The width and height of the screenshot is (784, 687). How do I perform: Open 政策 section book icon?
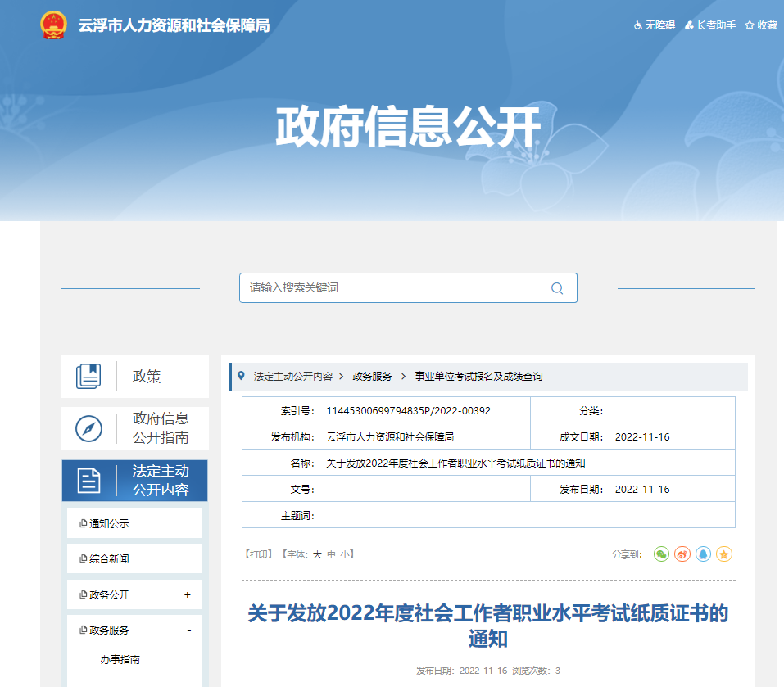tap(88, 377)
